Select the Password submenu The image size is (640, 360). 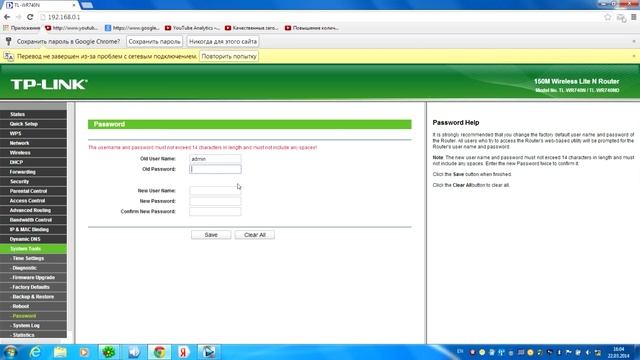click(33, 316)
